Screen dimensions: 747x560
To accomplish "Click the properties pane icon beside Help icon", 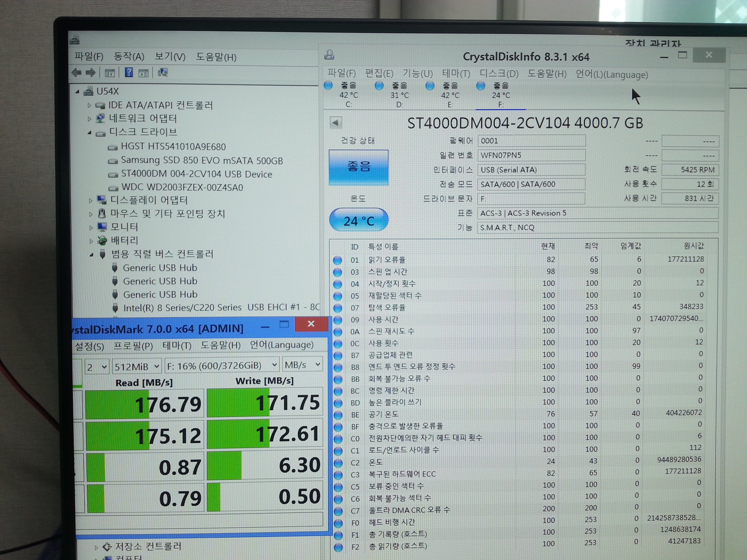I will coord(143,73).
